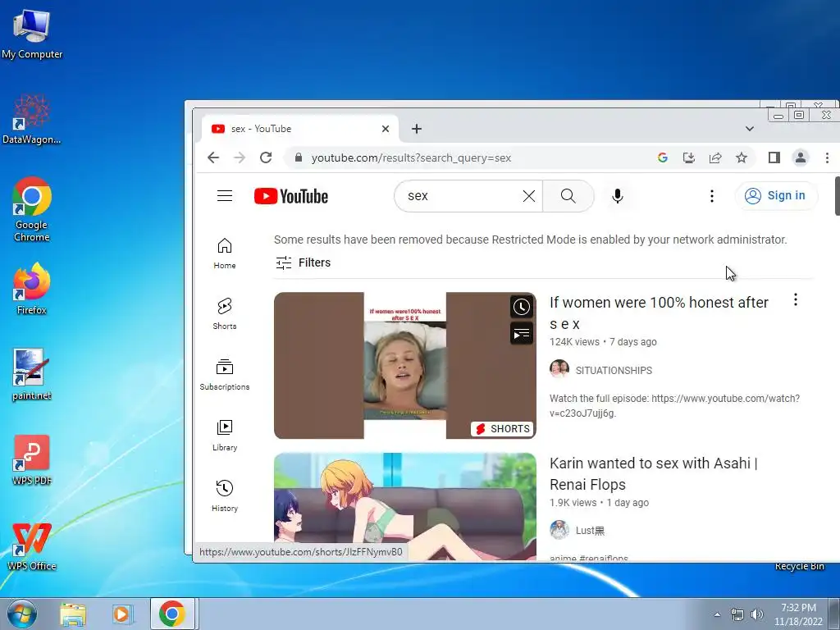Open YouTube settings three-dot menu

[711, 196]
